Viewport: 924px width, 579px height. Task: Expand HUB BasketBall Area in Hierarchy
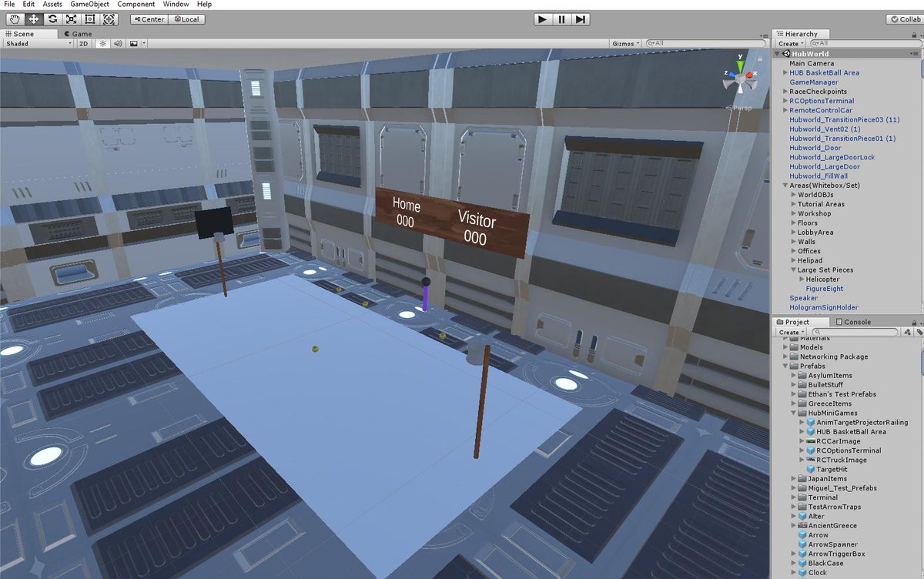[785, 72]
